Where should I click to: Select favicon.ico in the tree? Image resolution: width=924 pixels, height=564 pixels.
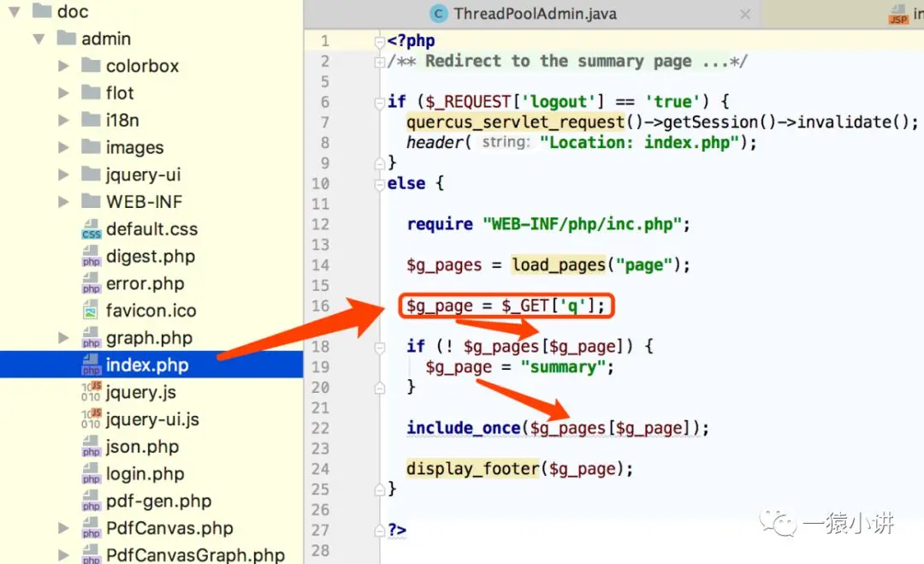(x=151, y=311)
